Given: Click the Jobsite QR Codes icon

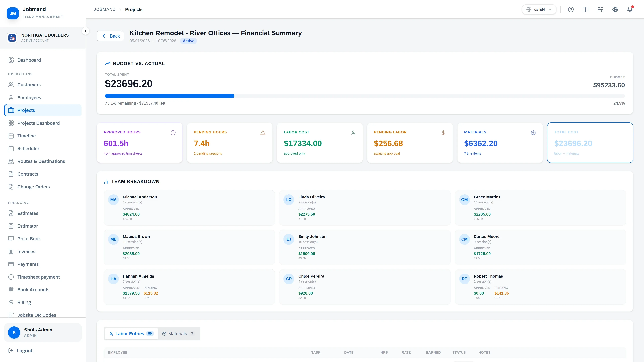Looking at the screenshot, I should 11,315.
